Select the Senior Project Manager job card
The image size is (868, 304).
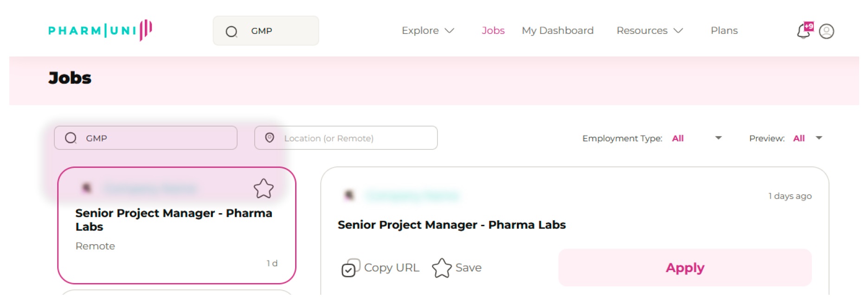(176, 232)
